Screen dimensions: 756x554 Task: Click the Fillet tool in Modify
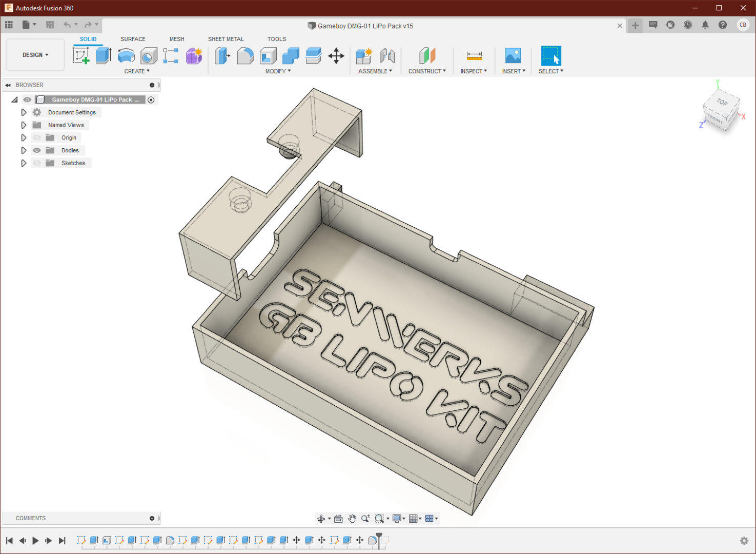(x=246, y=56)
